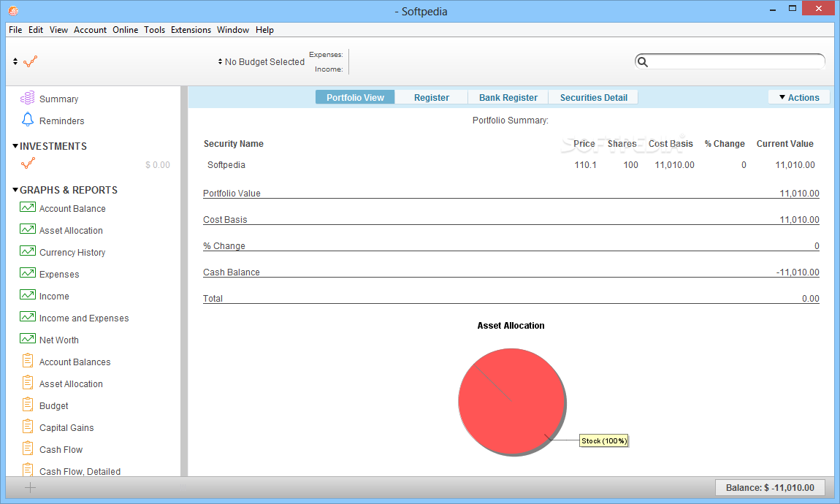Open the Asset Allocation report icon
840x504 pixels.
click(x=28, y=383)
